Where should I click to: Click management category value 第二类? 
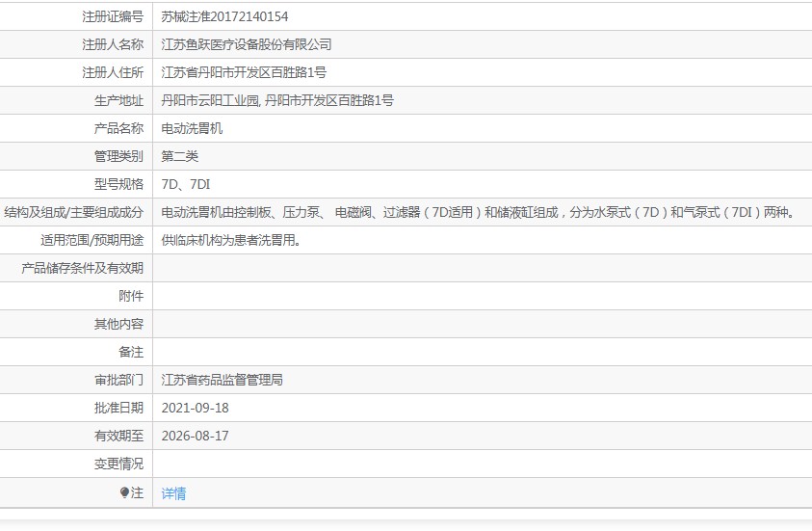[179, 156]
